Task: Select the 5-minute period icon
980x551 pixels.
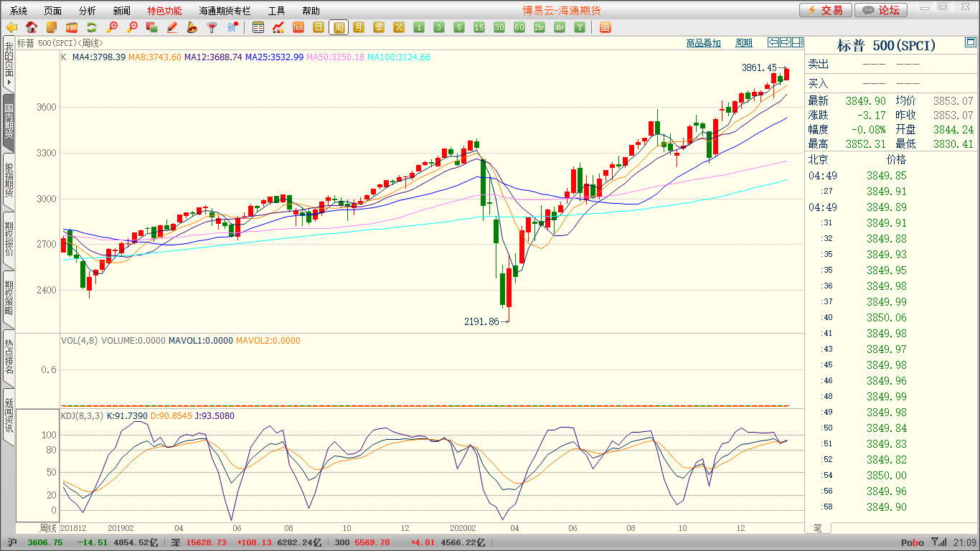Action: pos(459,28)
